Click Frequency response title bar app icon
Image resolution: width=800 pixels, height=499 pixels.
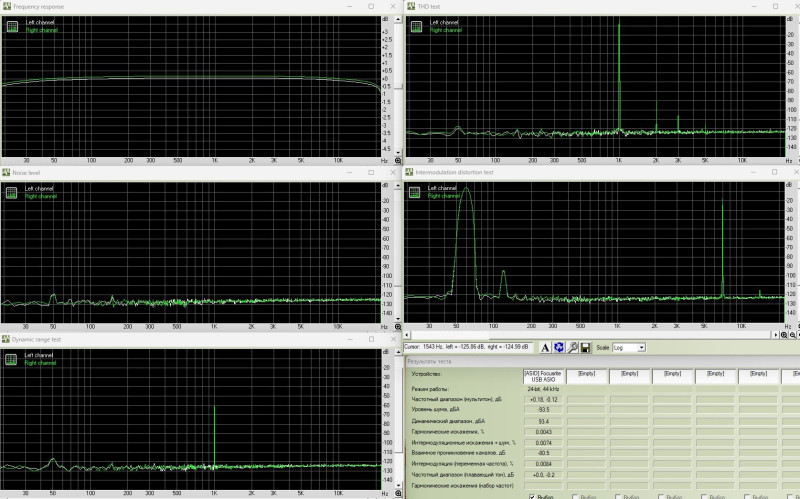[x=7, y=6]
